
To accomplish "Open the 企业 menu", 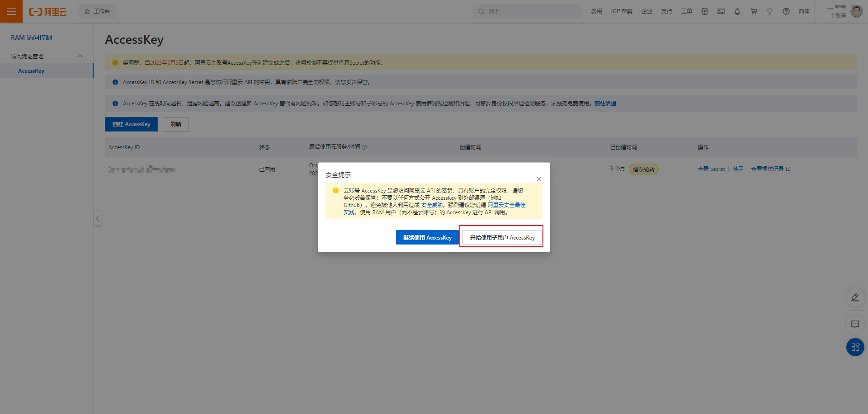I will (x=647, y=11).
